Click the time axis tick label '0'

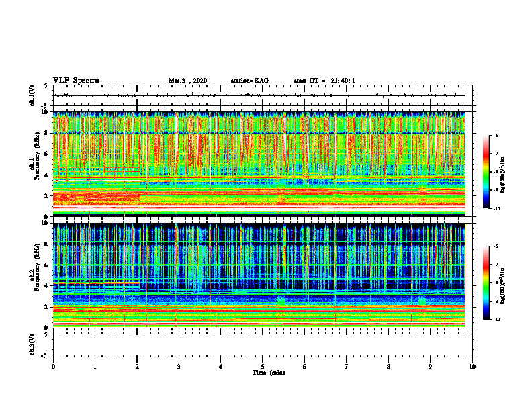53,367
